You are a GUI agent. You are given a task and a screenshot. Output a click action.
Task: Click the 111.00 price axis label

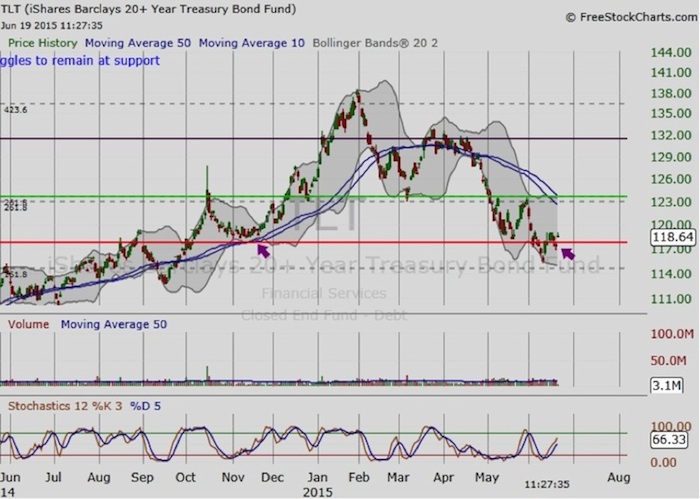[671, 299]
